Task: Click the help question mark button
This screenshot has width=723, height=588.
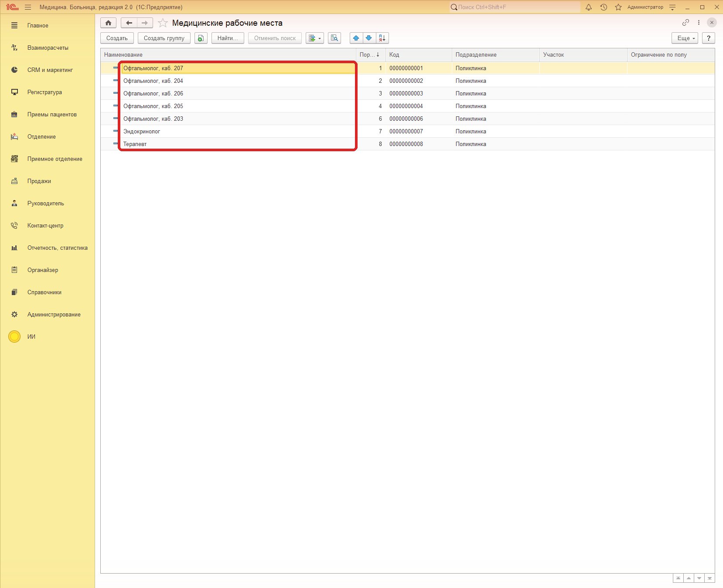Action: click(709, 38)
